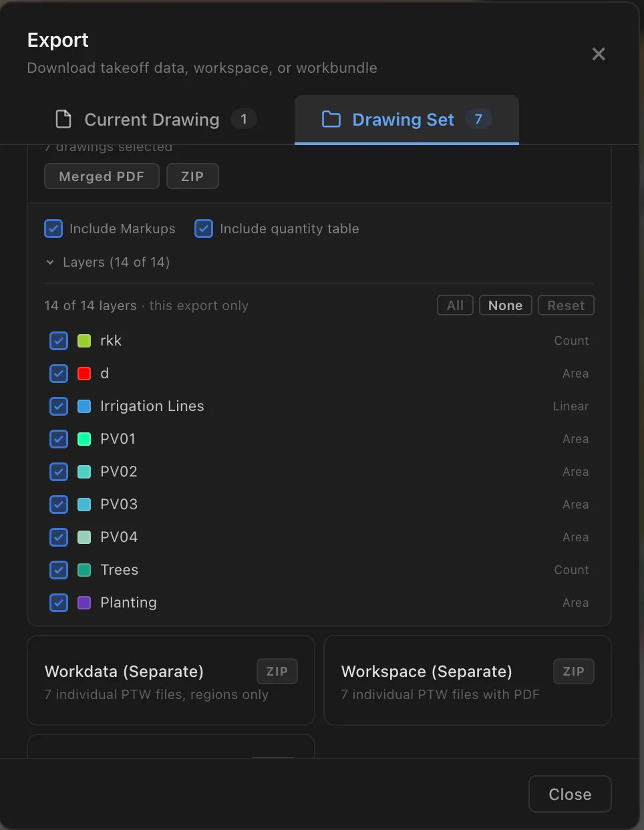
Task: Download Workdata (Separate) ZIP
Action: pos(277,672)
